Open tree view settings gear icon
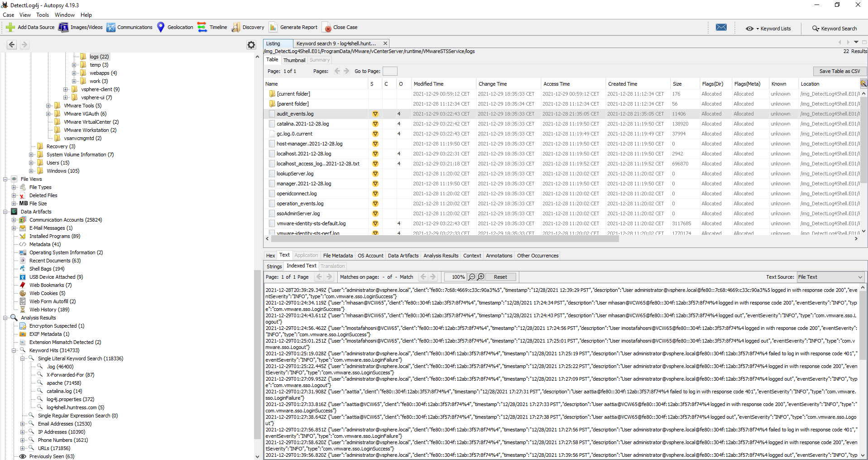Screen dimensions: 868x460 pos(251,45)
